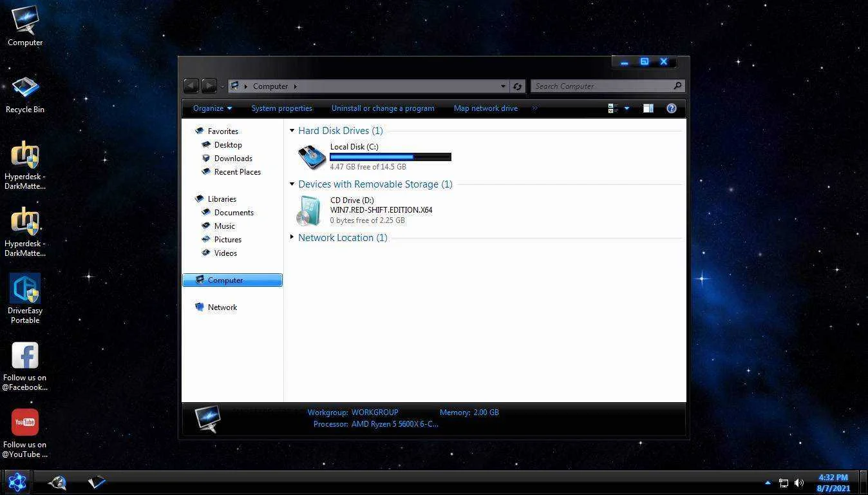The width and height of the screenshot is (868, 495).
Task: Click the 4.47 GB free of 14.5 GB text
Action: (x=368, y=167)
